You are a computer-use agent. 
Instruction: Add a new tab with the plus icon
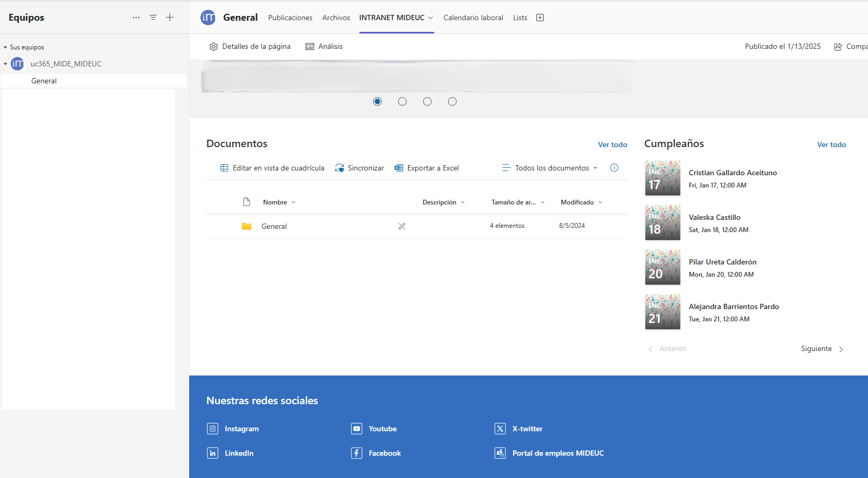tap(540, 18)
